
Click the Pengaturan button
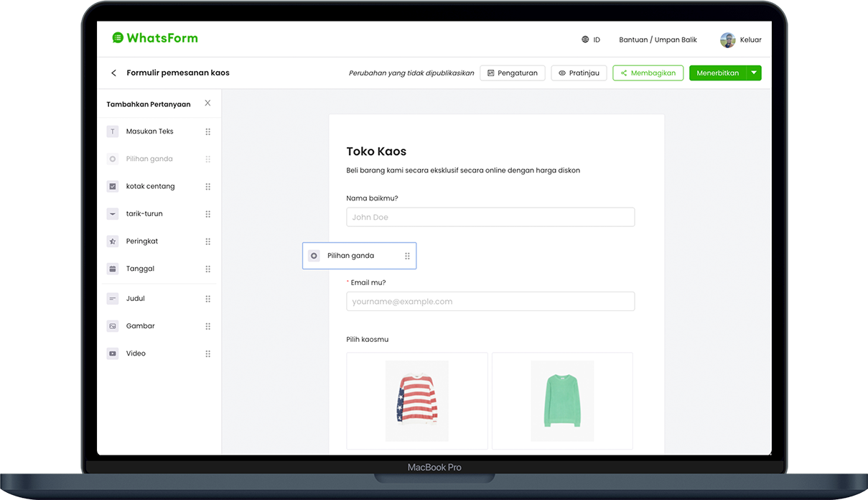click(513, 73)
